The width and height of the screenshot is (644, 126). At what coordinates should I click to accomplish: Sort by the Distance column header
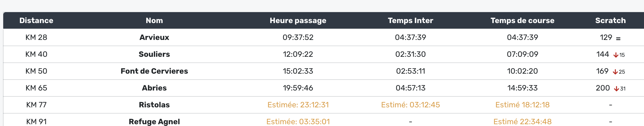[36, 20]
